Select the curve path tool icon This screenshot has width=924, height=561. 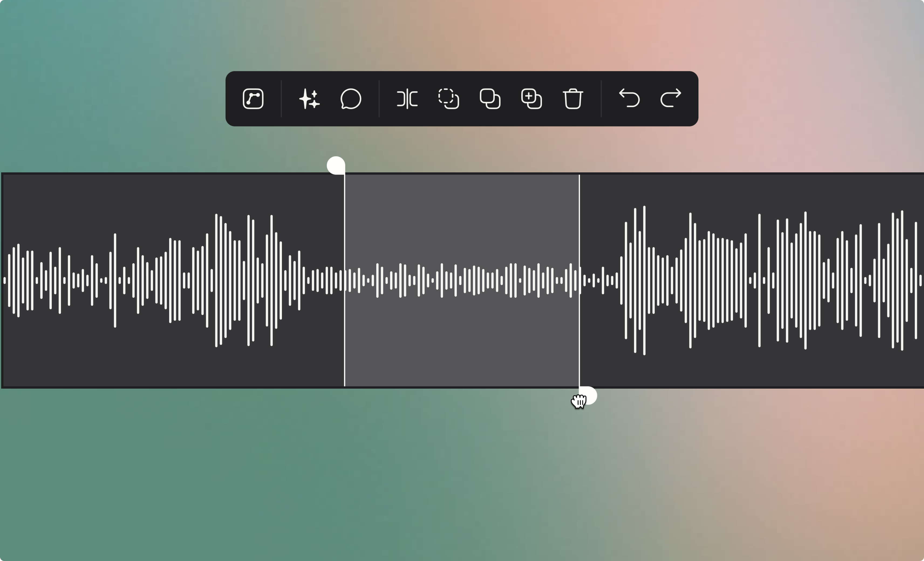pyautogui.click(x=253, y=99)
